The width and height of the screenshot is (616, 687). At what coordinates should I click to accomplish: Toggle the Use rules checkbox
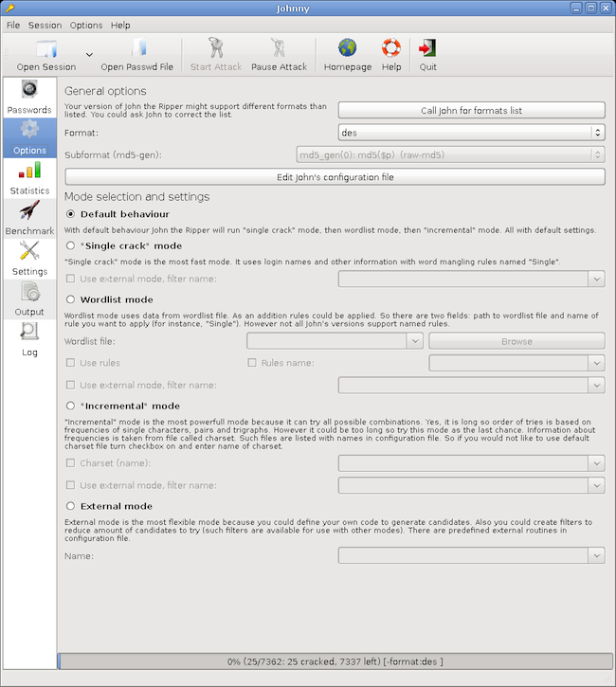pos(70,363)
